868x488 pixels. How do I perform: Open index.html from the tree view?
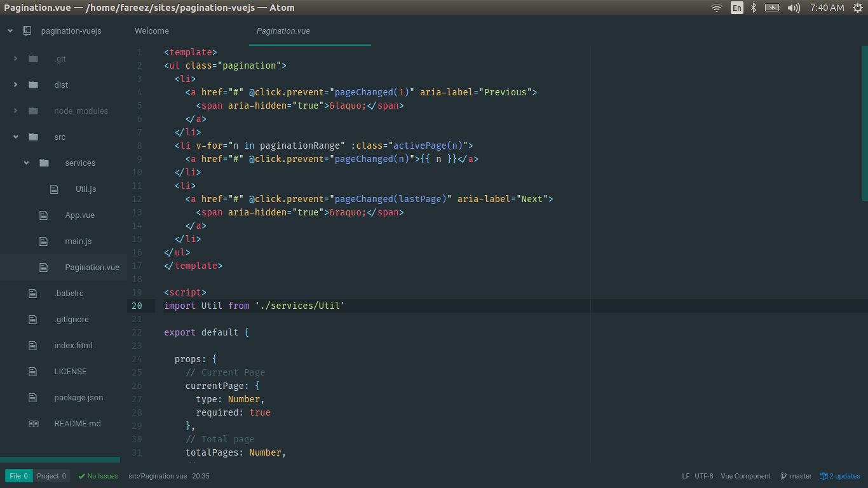point(74,345)
